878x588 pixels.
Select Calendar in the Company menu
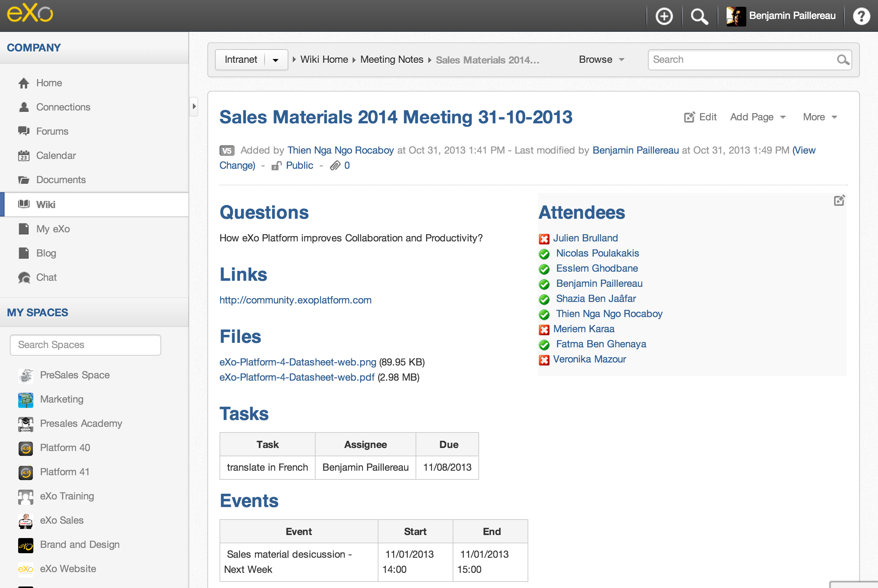[x=56, y=156]
